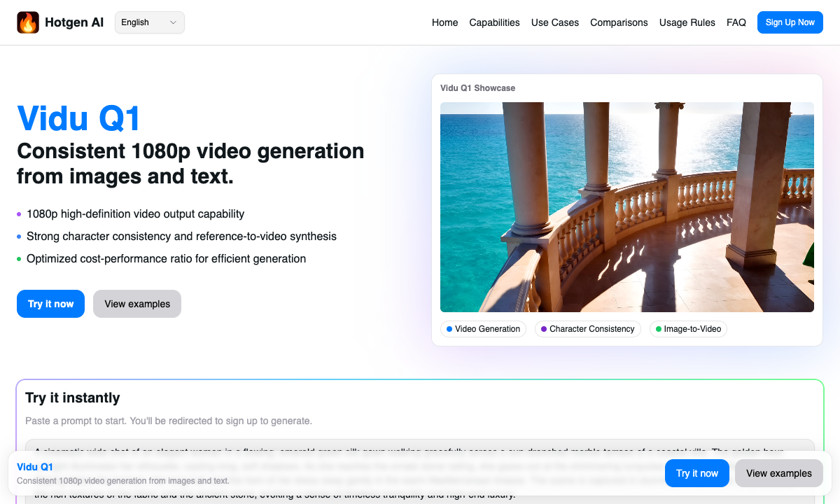
Task: Open the Capabilities nav link
Action: pyautogui.click(x=494, y=22)
